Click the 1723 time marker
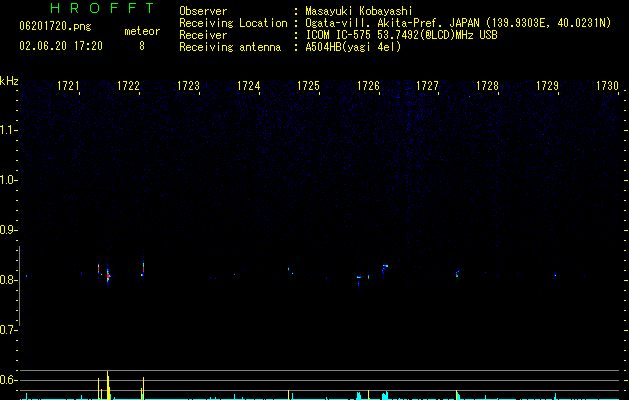This screenshot has height=400, width=629. (189, 86)
